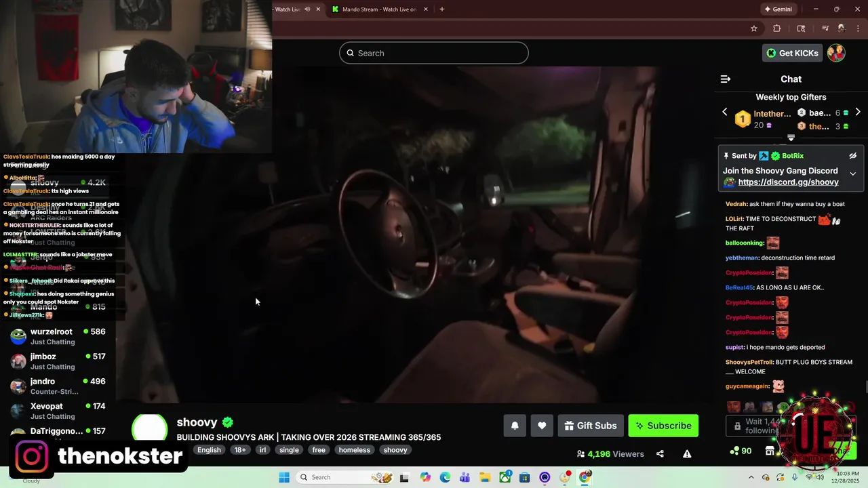The width and height of the screenshot is (868, 488).
Task: Show previous weekly top gifters
Action: tap(724, 113)
